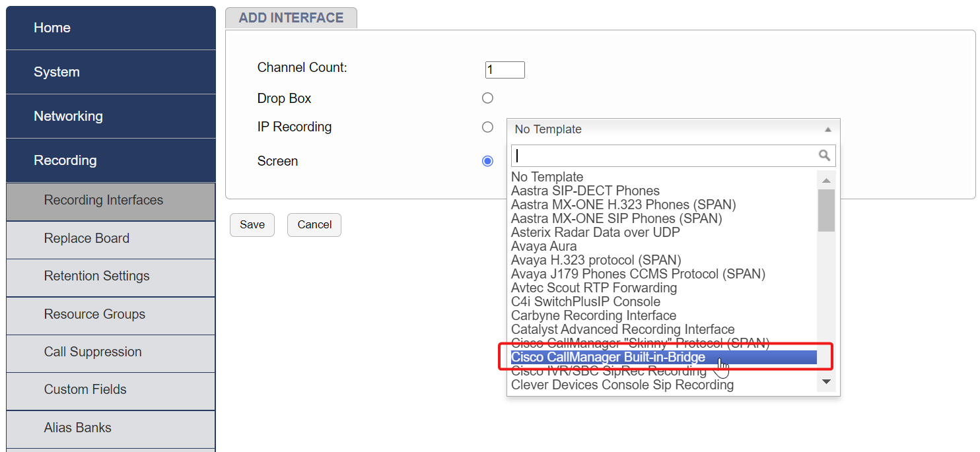Click the search magnifier icon in template dropdown
Screen dimensions: 980x452
click(x=824, y=155)
